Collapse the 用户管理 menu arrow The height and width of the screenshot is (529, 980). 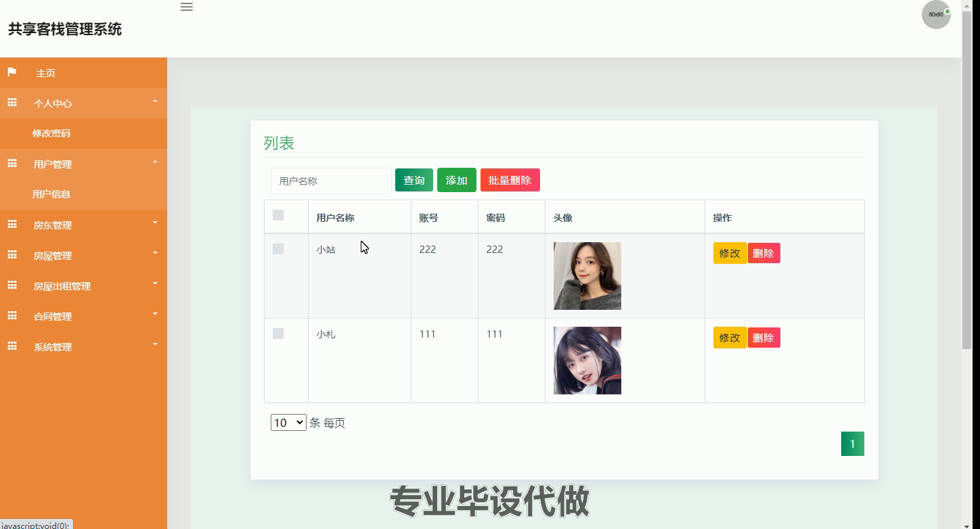(155, 162)
